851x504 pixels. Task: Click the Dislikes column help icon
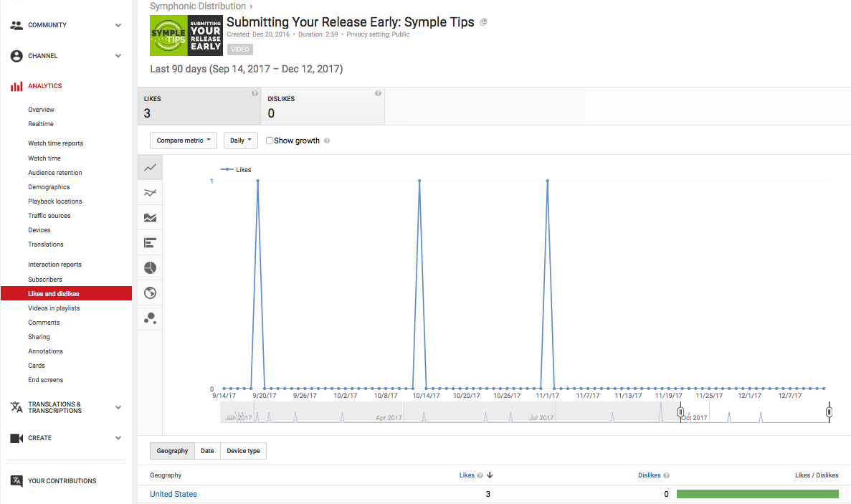[667, 475]
